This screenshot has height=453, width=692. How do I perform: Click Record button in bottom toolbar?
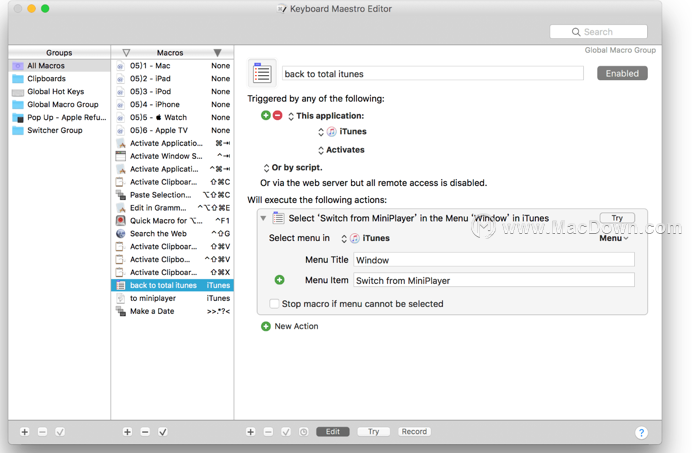[x=414, y=432]
